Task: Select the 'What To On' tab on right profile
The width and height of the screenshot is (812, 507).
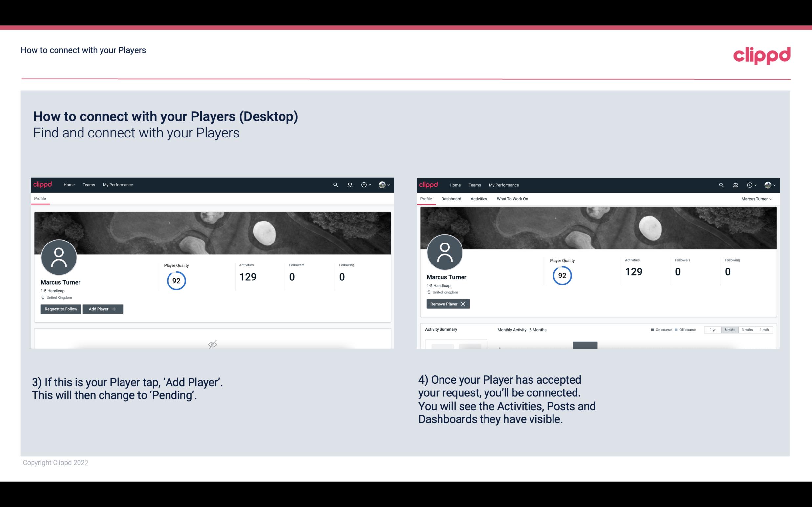Action: [x=512, y=199]
